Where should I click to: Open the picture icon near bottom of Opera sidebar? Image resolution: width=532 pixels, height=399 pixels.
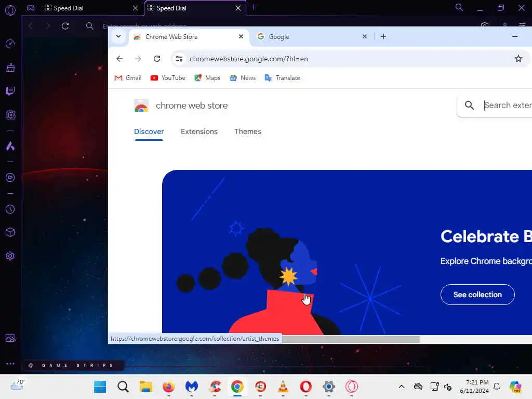click(x=10, y=338)
